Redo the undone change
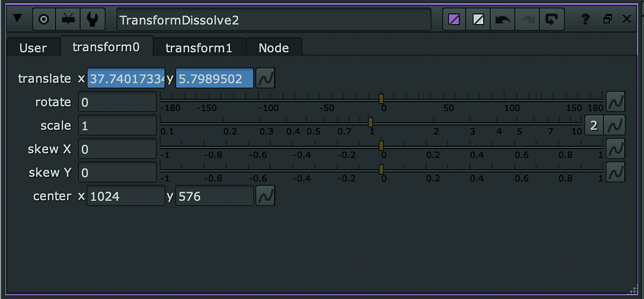This screenshot has height=299, width=644. [527, 19]
